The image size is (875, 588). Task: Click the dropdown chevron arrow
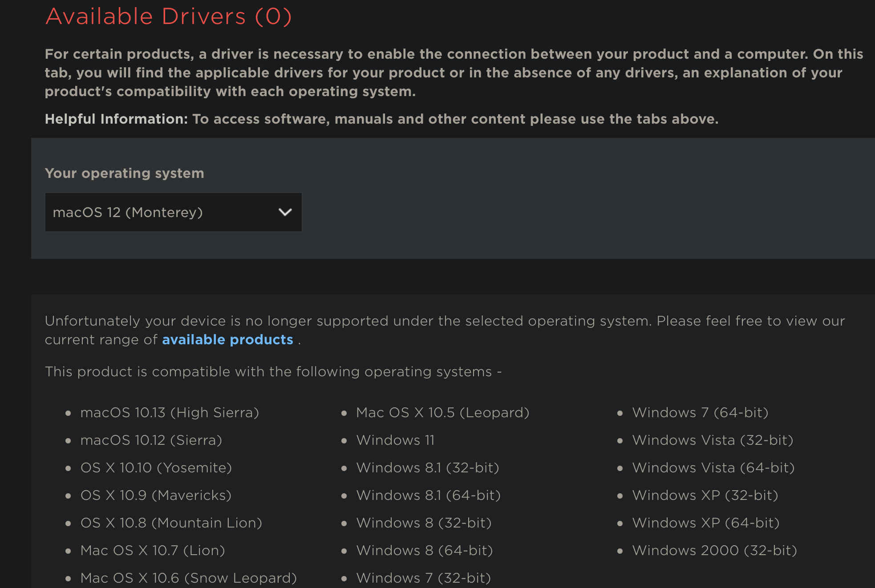pos(285,212)
